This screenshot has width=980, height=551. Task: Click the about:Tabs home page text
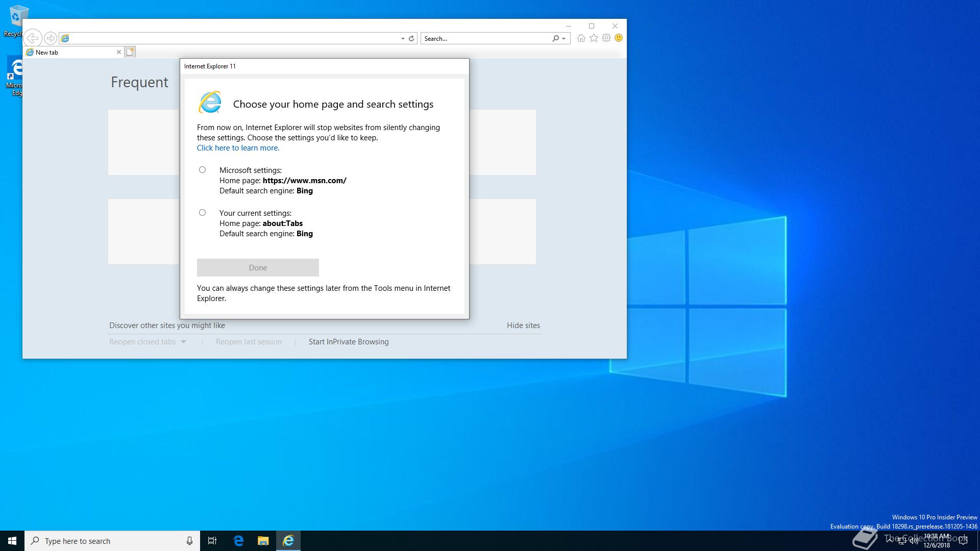pos(282,223)
